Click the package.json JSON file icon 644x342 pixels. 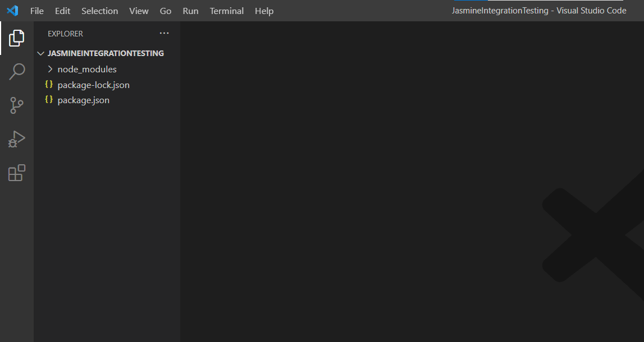click(49, 100)
